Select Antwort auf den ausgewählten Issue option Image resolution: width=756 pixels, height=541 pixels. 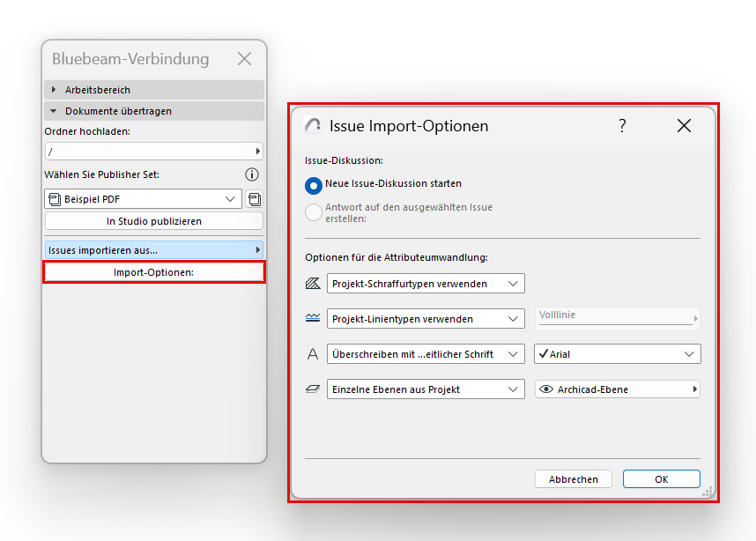313,212
